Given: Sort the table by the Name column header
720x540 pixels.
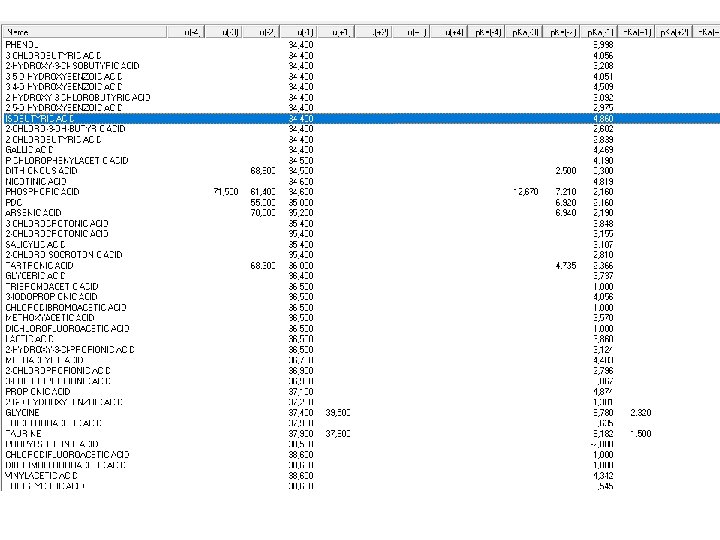Looking at the screenshot, I should tap(85, 32).
